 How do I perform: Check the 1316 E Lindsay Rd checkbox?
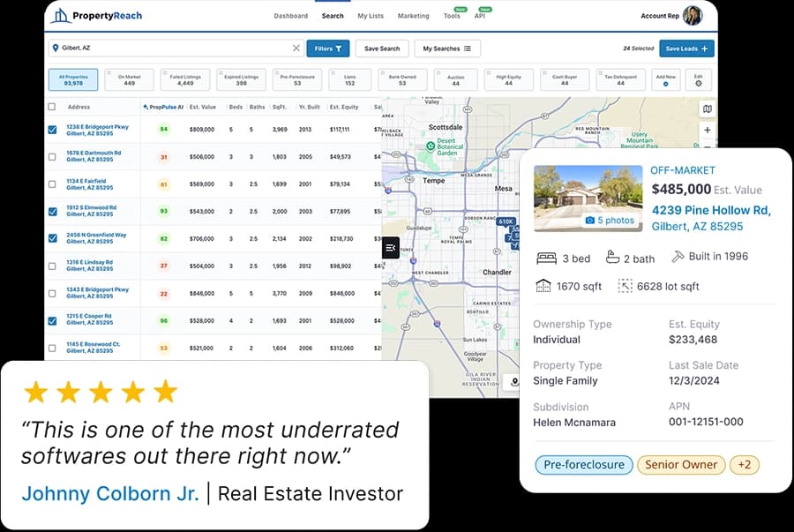coord(52,266)
